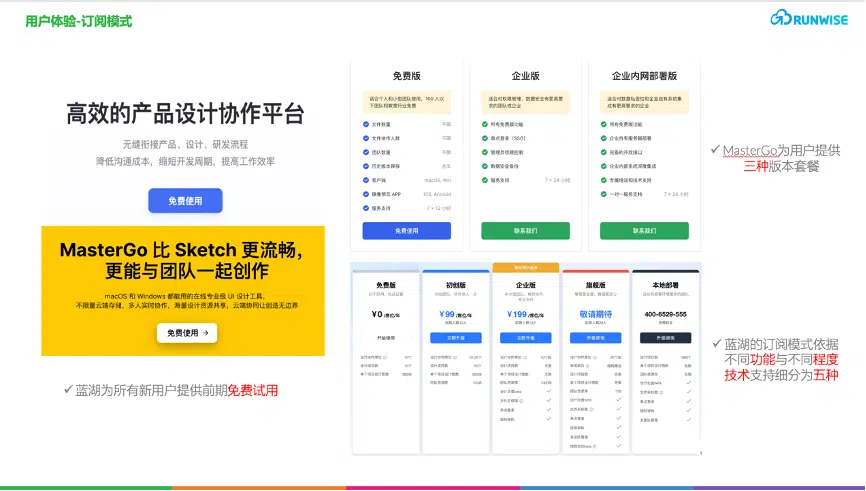Click green check beside 所有免费版功能 in 企业内网部署版 card

pyautogui.click(x=604, y=124)
